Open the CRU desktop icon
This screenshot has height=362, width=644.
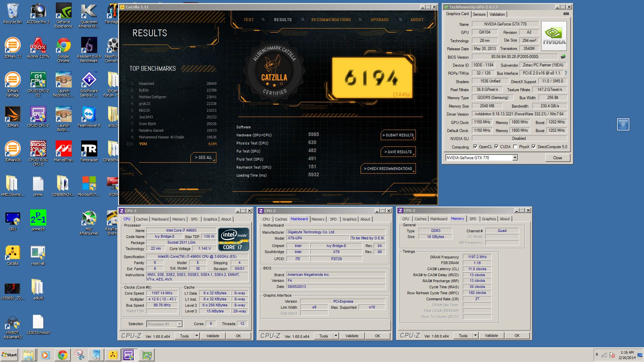click(12, 221)
